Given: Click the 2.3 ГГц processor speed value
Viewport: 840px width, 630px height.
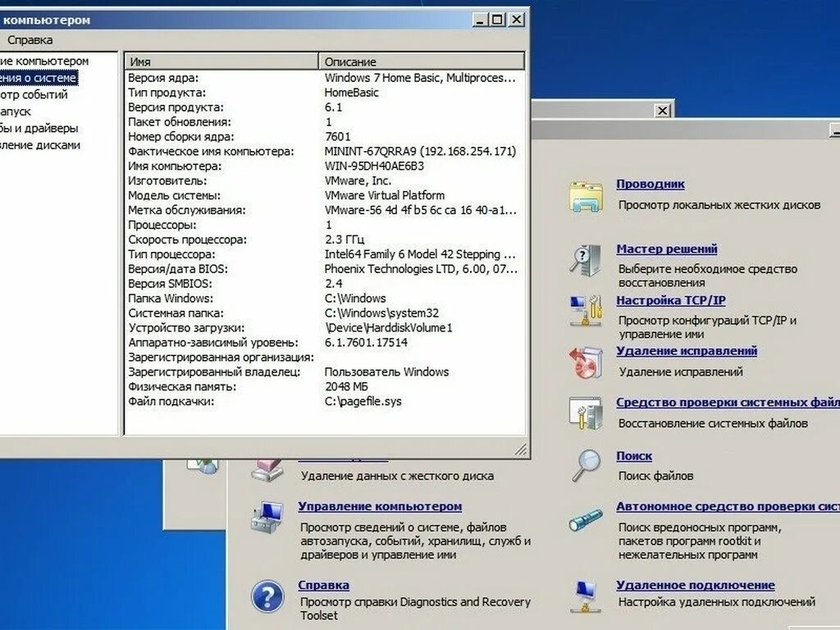Looking at the screenshot, I should pyautogui.click(x=345, y=240).
